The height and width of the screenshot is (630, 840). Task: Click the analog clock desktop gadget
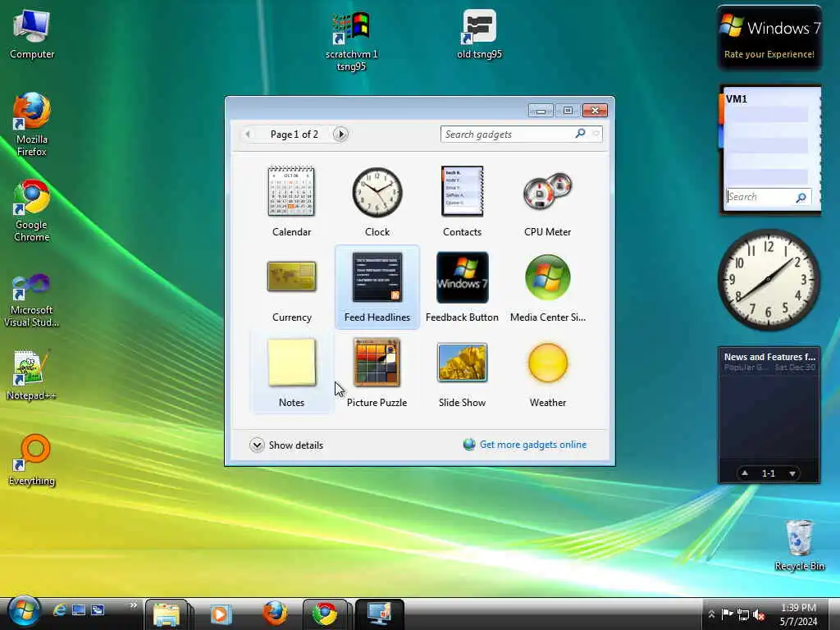pyautogui.click(x=768, y=279)
